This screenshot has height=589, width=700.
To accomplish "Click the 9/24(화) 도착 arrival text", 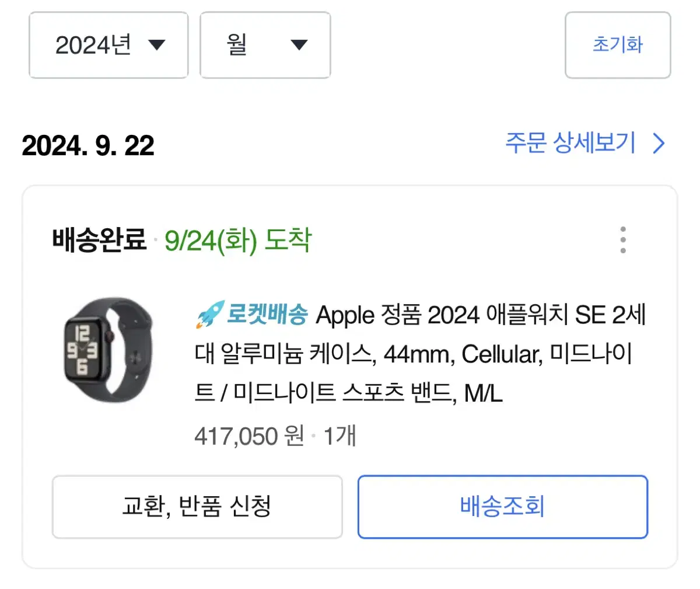I will (238, 240).
